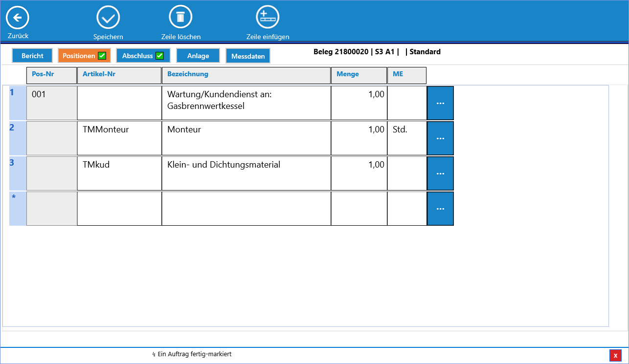Click the Zeile einfügen icon
629x364 pixels.
(268, 18)
